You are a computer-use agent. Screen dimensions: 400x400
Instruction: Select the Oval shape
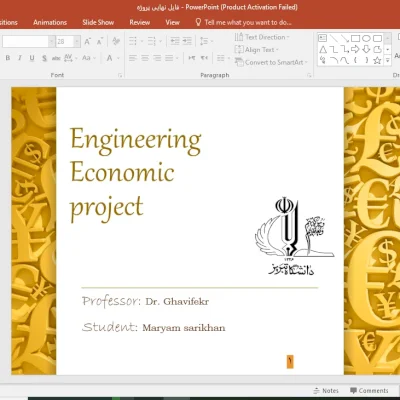click(366, 38)
